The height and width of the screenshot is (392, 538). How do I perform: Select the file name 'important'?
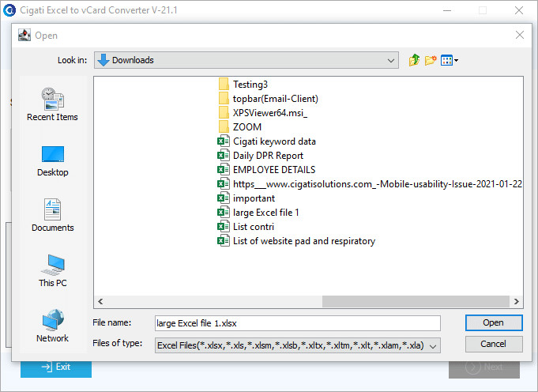[254, 198]
